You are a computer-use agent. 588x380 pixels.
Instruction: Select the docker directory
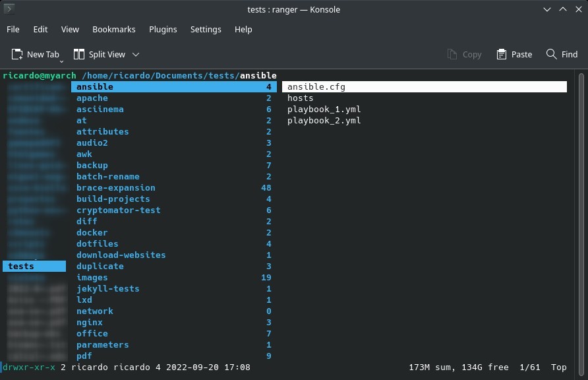pyautogui.click(x=174, y=233)
